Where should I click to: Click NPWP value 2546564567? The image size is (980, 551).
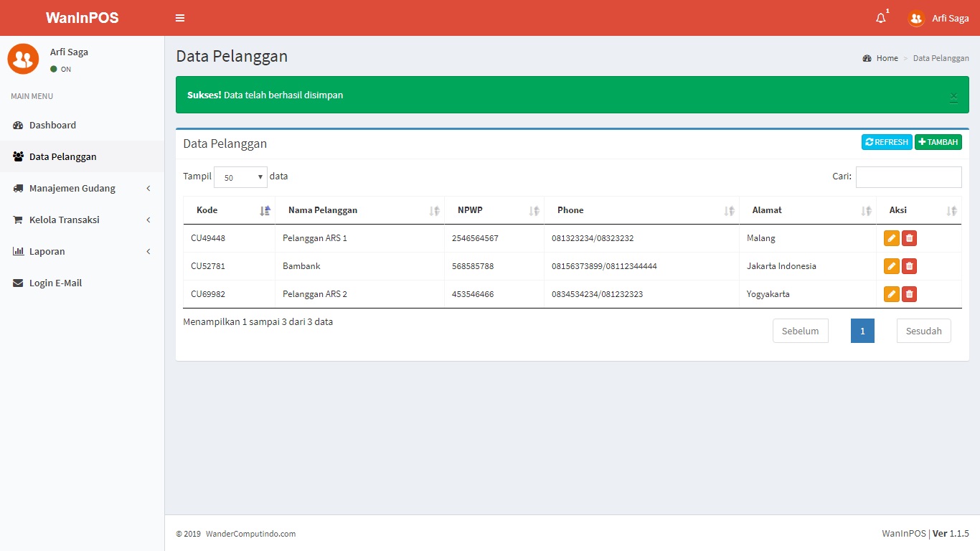[x=475, y=238]
